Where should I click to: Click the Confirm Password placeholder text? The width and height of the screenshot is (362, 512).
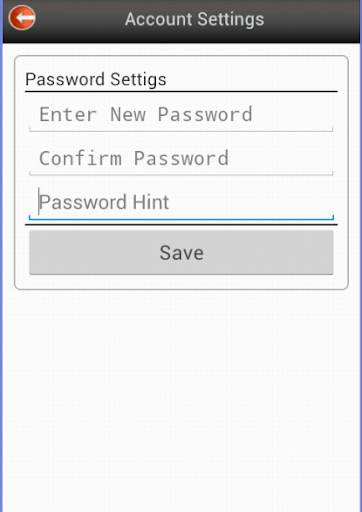134,158
